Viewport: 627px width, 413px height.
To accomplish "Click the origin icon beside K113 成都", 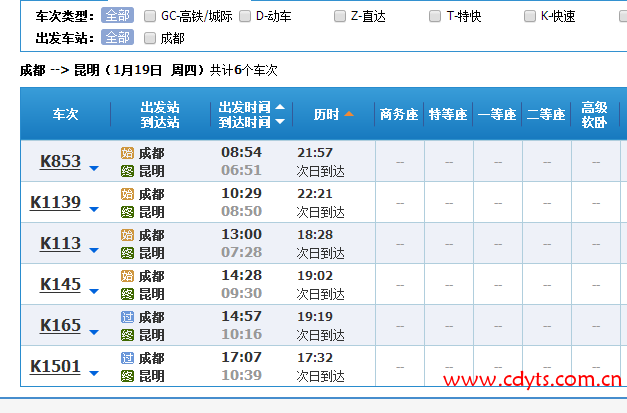I will 127,235.
